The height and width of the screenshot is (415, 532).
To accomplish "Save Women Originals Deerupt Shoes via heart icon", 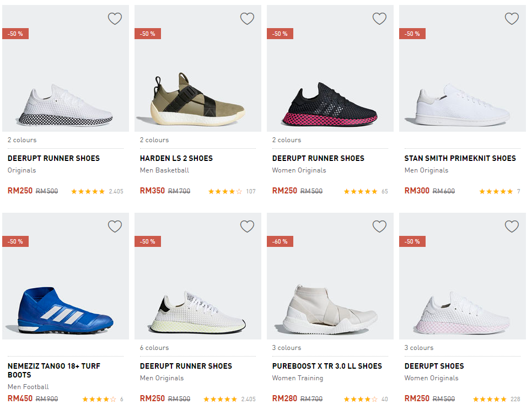I will click(512, 227).
